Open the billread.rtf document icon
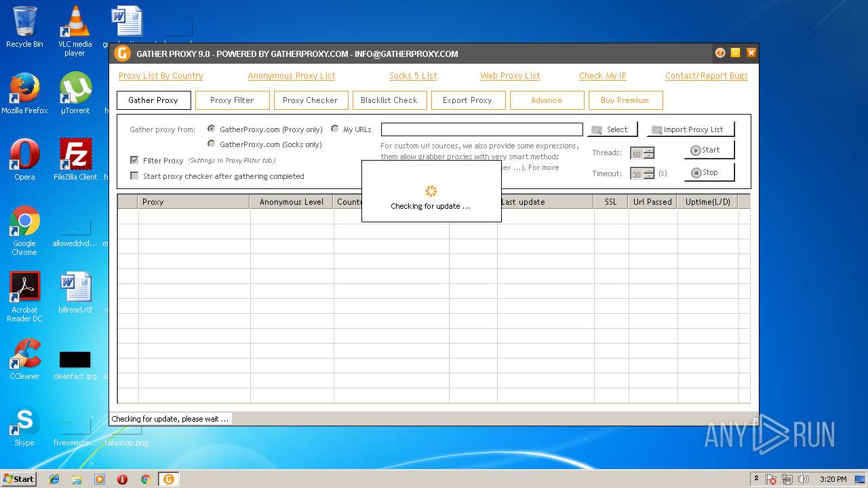The width and height of the screenshot is (868, 488). coord(75,293)
